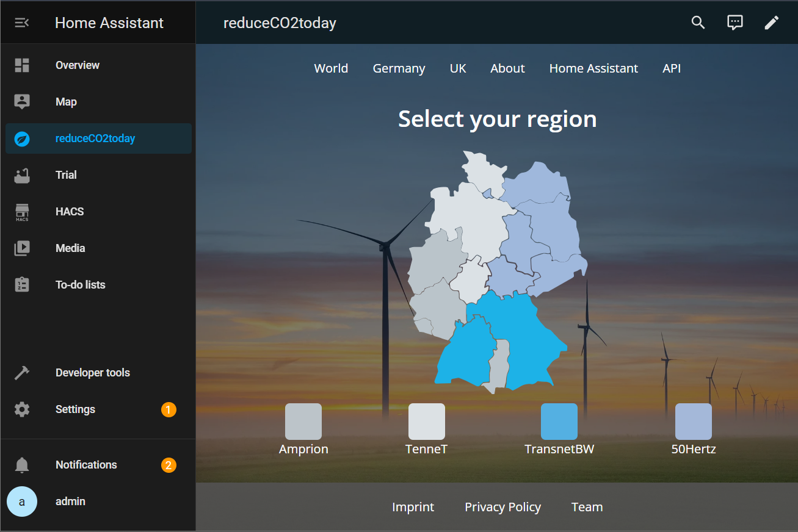The image size is (798, 532).
Task: Open the API page
Action: pos(672,68)
